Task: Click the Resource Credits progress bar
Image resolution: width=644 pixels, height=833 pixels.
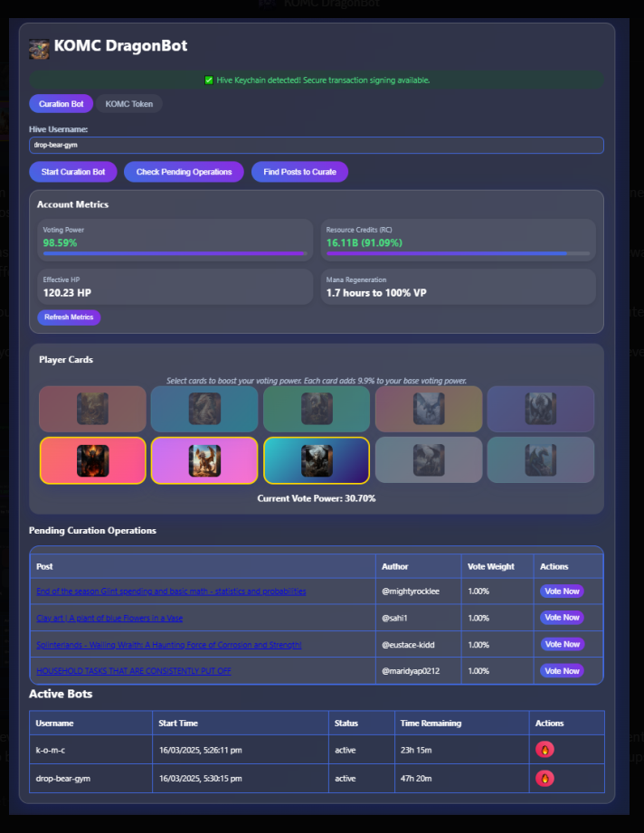Action: click(458, 254)
